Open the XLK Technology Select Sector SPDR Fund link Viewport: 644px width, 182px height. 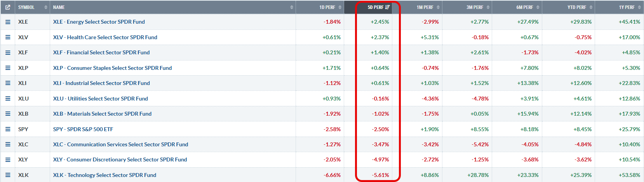104,175
